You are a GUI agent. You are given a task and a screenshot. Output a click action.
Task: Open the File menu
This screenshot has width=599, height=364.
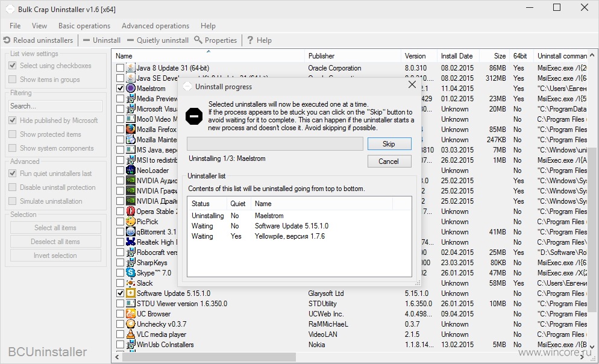(x=15, y=25)
